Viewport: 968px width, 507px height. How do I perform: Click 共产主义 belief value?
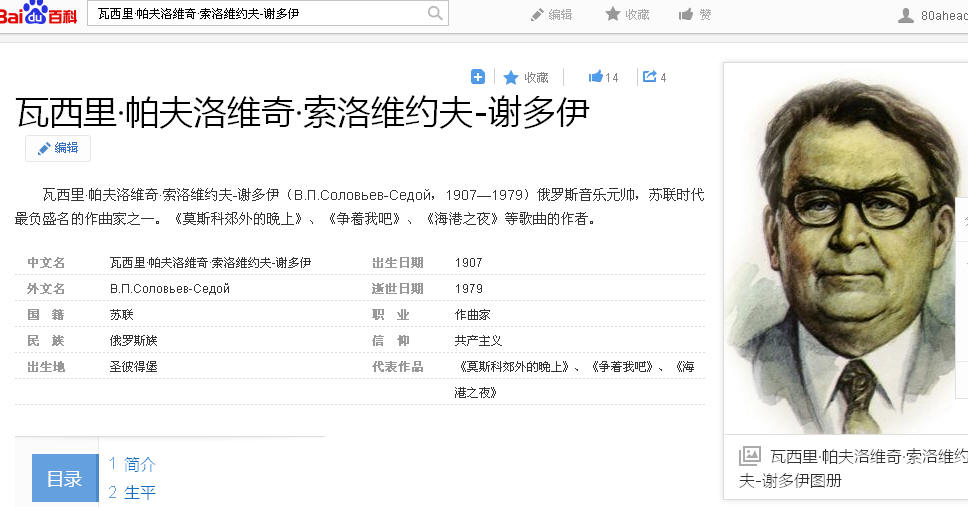(x=478, y=340)
